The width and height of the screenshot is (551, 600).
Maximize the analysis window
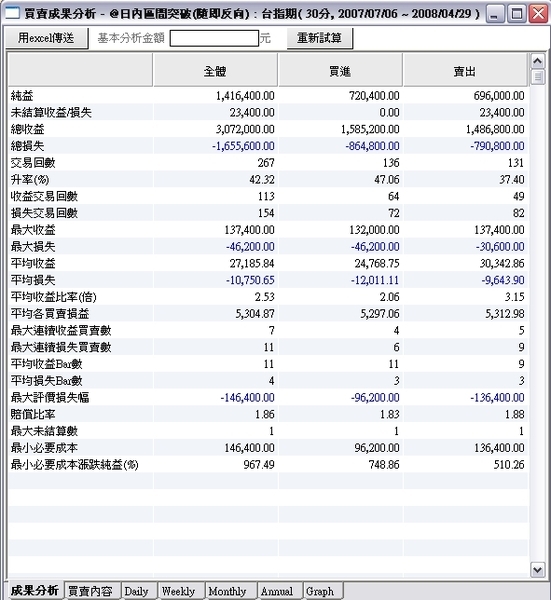[x=517, y=14]
